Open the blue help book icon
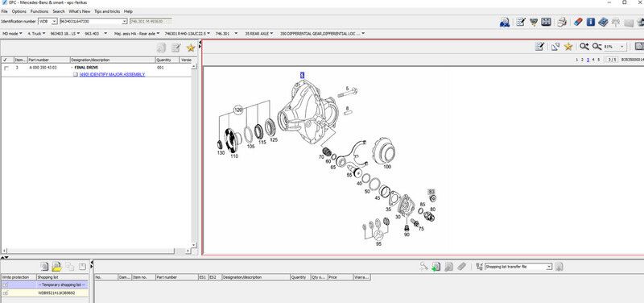This screenshot has height=303, width=644. 603,22
